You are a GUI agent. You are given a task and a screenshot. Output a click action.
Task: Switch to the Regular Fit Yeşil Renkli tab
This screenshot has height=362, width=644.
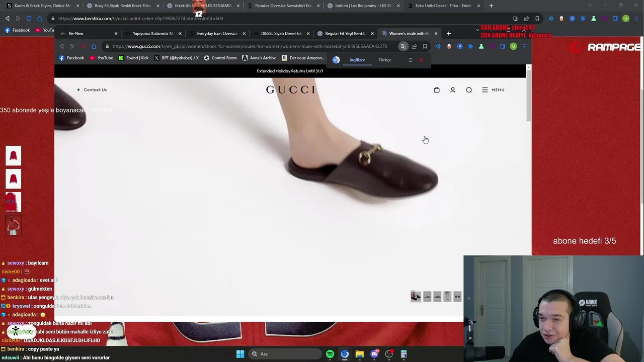(x=345, y=33)
